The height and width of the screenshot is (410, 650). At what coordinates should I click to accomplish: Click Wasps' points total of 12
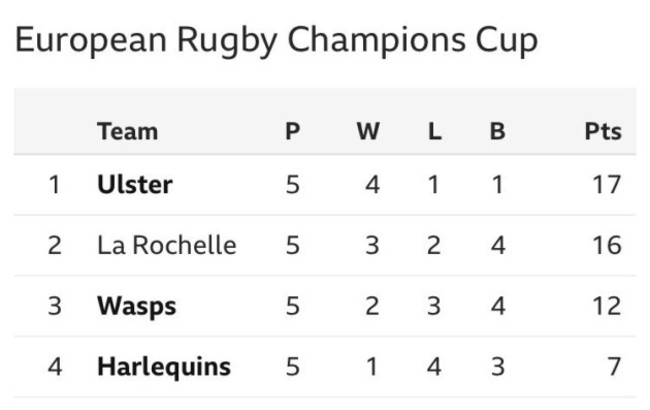[x=606, y=306]
